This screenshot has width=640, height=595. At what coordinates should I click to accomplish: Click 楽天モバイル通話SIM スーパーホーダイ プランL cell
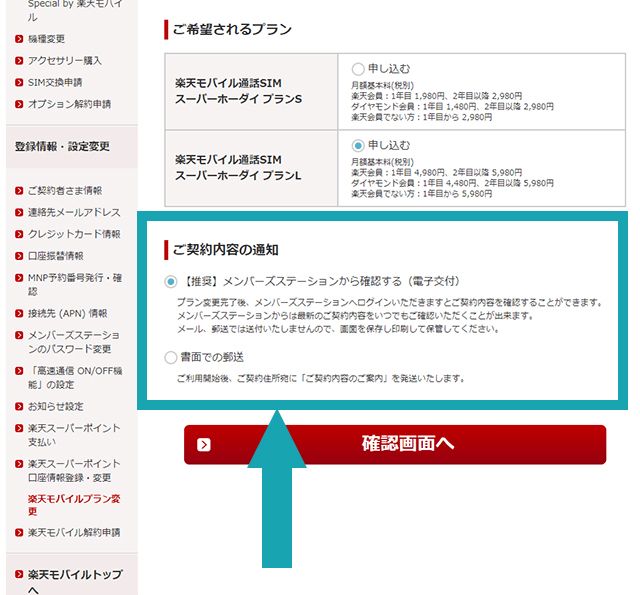251,168
